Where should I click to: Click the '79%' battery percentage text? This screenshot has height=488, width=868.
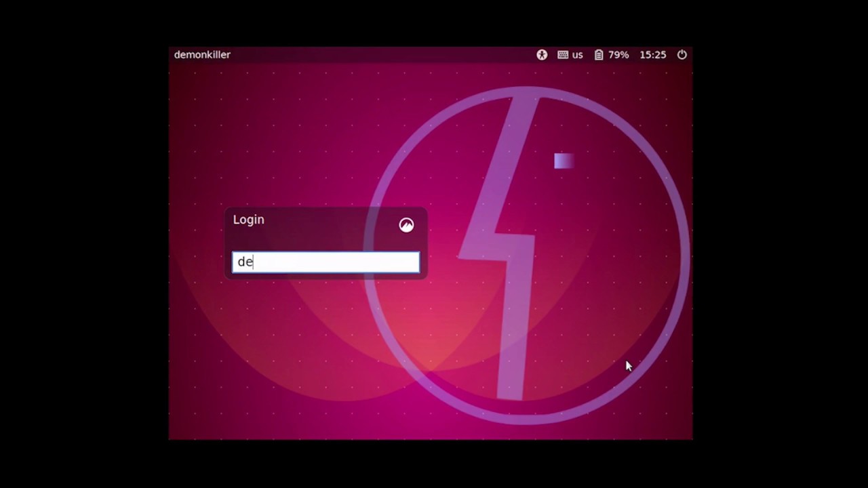point(618,55)
